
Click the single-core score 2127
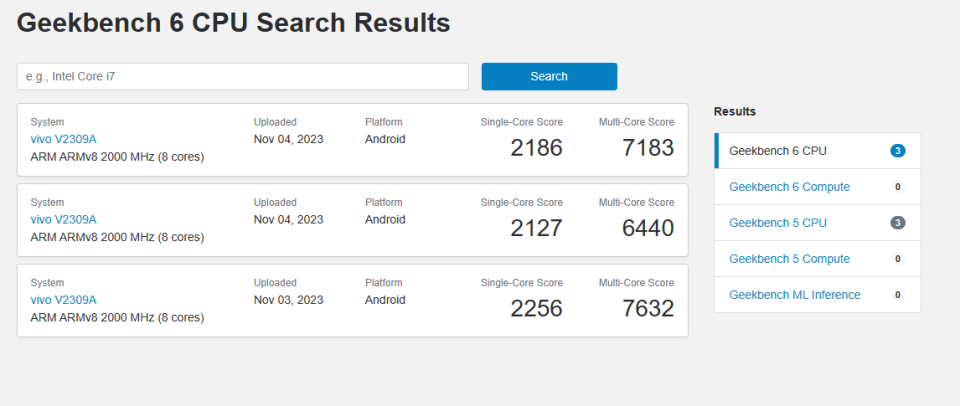tap(536, 228)
